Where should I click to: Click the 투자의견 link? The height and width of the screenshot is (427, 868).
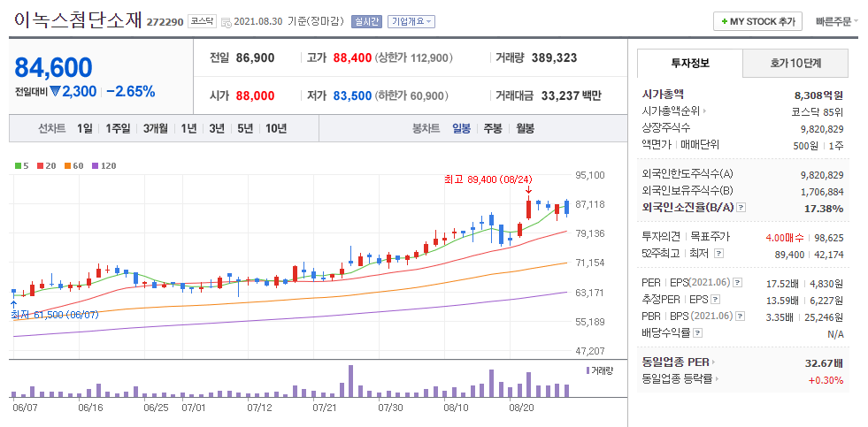tap(661, 237)
